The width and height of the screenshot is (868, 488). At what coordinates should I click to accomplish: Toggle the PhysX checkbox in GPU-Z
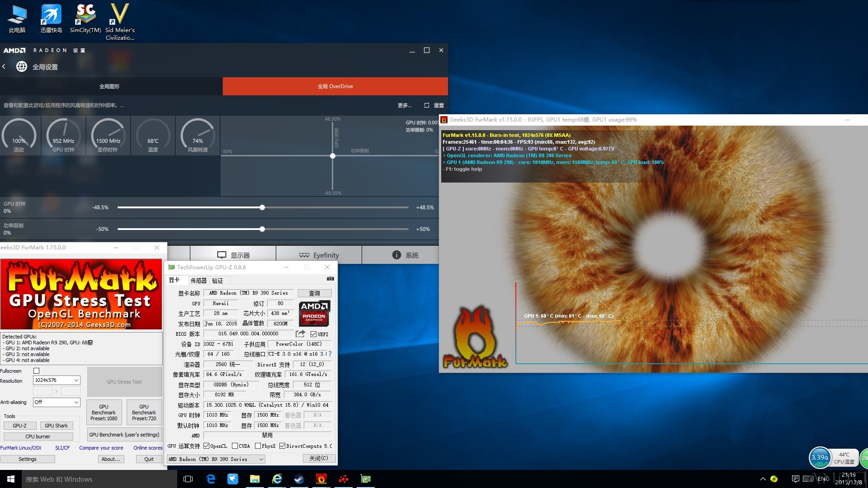click(x=258, y=446)
